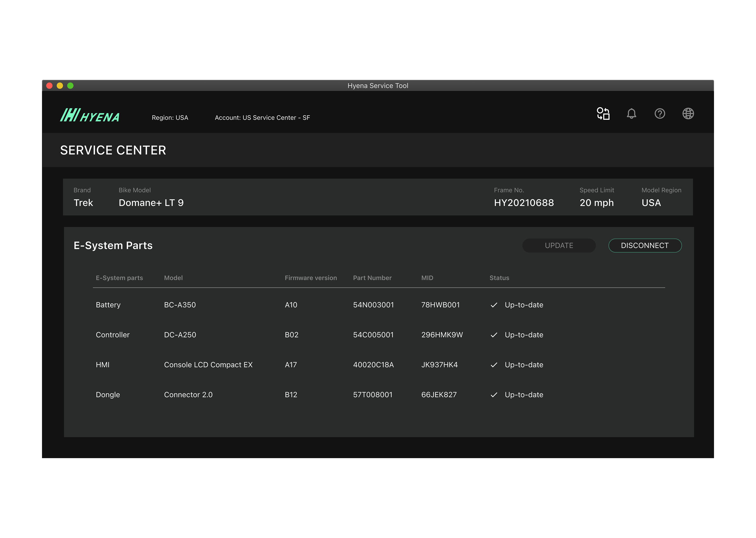Click Region: USA label
The height and width of the screenshot is (538, 756).
click(x=170, y=118)
